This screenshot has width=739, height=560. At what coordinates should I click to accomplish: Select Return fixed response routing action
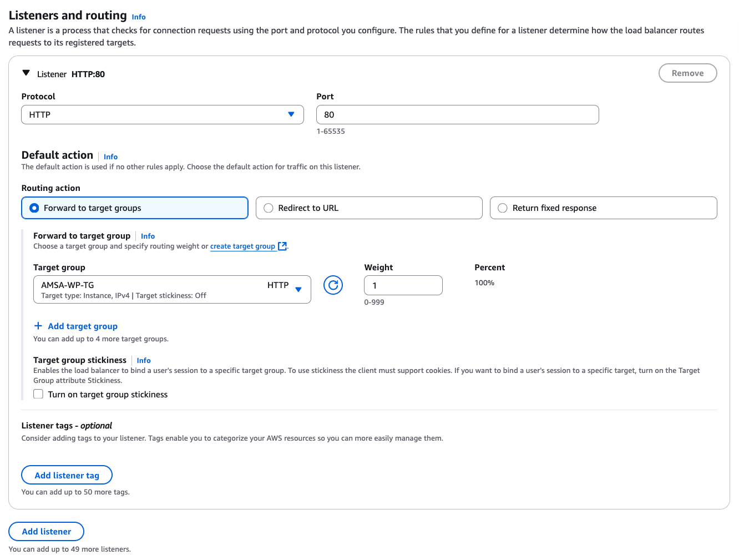tap(503, 208)
